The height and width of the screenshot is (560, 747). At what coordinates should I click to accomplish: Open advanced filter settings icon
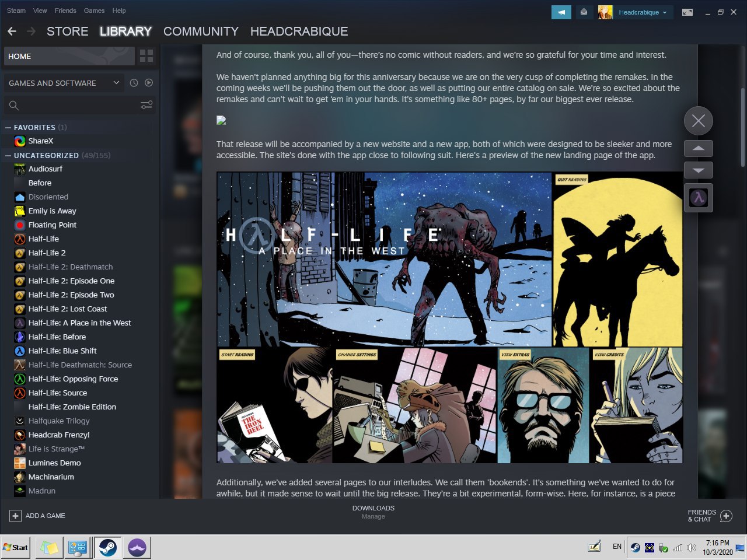146,105
